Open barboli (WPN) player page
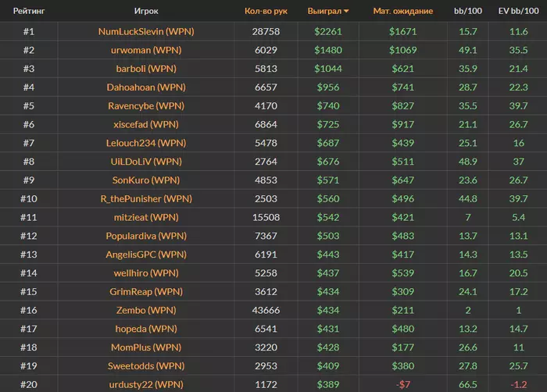This screenshot has height=392, width=547. pos(146,69)
